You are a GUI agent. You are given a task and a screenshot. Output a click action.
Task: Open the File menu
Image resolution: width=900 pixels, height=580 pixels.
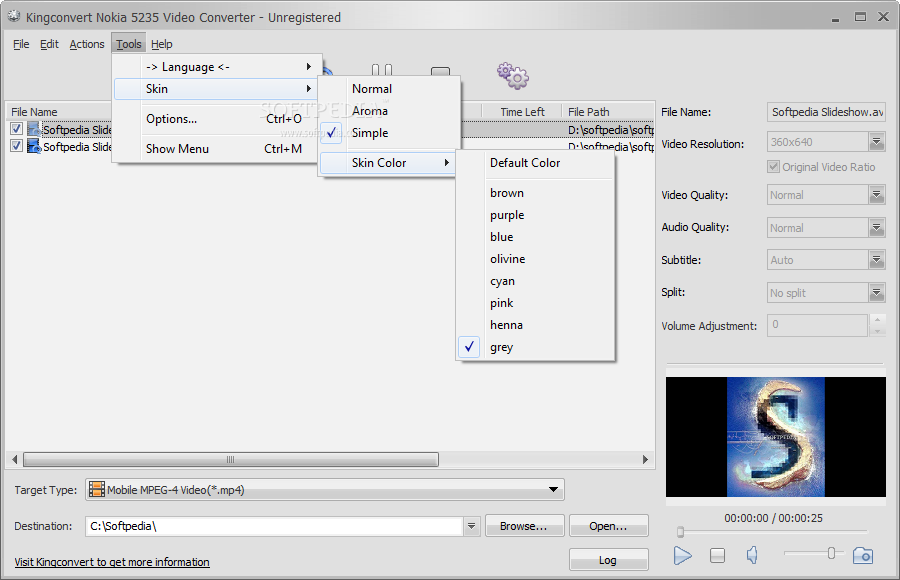point(21,44)
